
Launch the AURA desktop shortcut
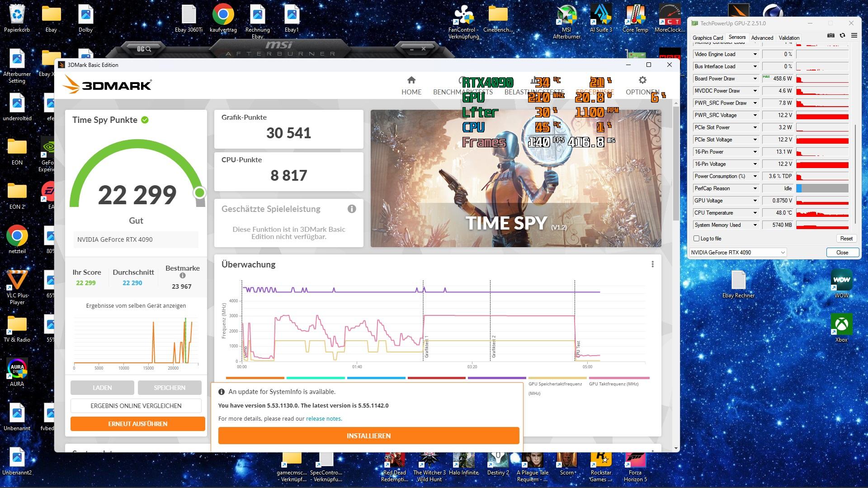17,372
